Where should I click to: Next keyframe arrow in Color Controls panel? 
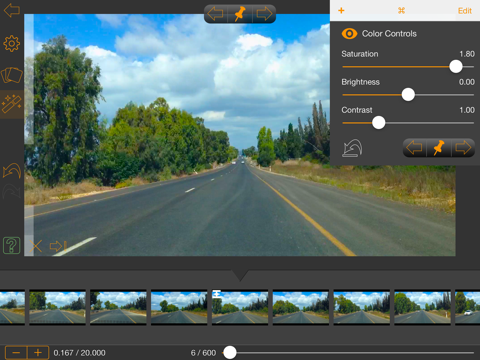[463, 148]
